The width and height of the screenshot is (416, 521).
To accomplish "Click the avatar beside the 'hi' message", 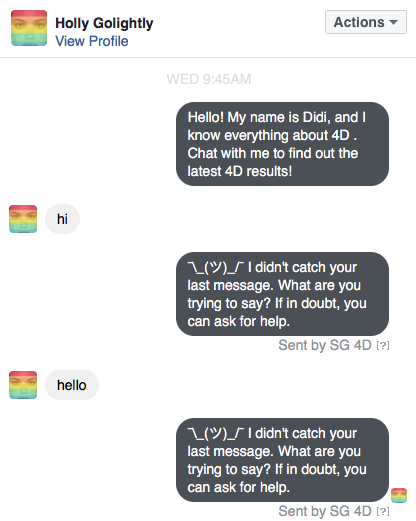I will (x=23, y=219).
